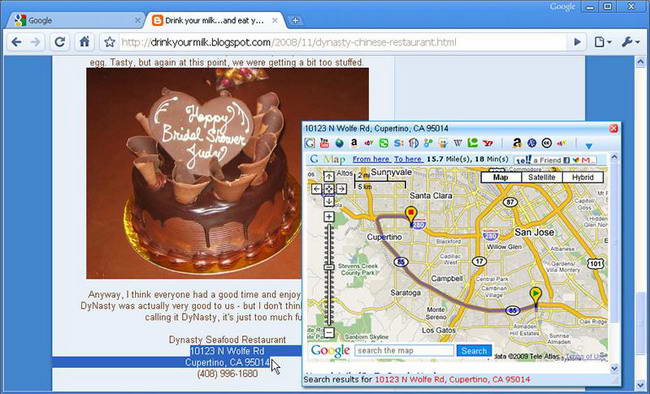Close the Google tab
The height and width of the screenshot is (394, 650).
[137, 20]
